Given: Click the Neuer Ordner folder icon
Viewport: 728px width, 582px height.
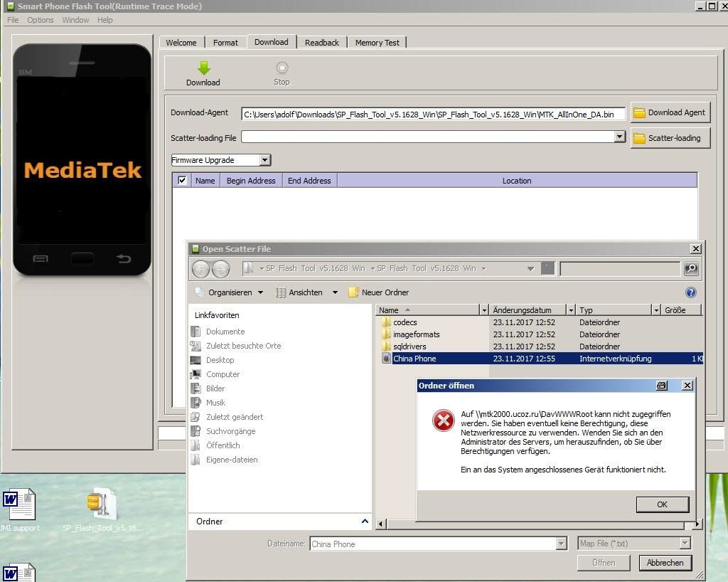Looking at the screenshot, I should click(353, 292).
